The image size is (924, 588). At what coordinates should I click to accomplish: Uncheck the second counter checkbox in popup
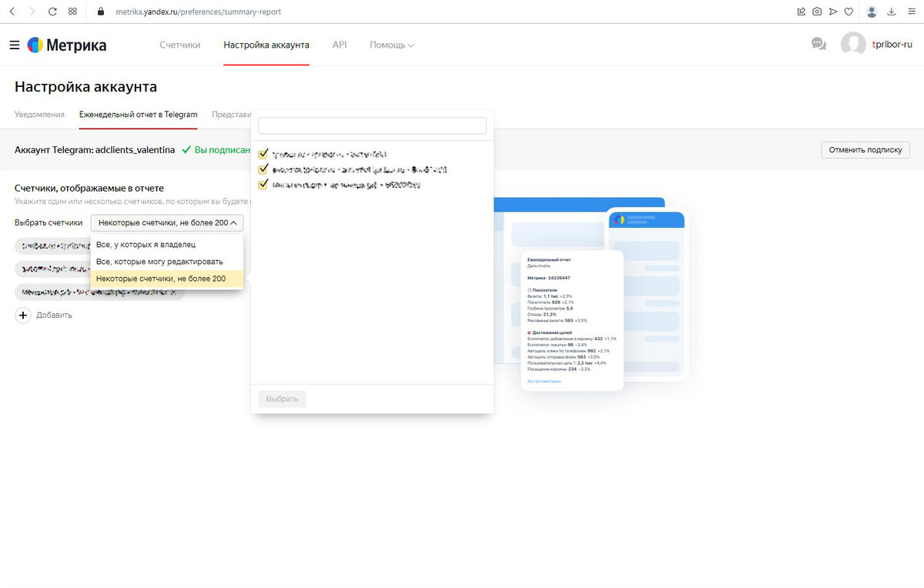coord(263,169)
